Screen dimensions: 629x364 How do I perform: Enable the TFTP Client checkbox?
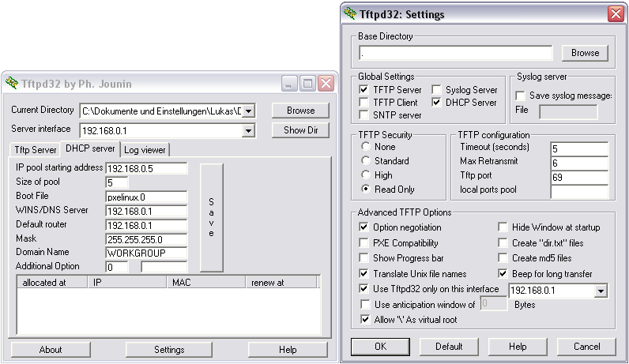(x=363, y=102)
